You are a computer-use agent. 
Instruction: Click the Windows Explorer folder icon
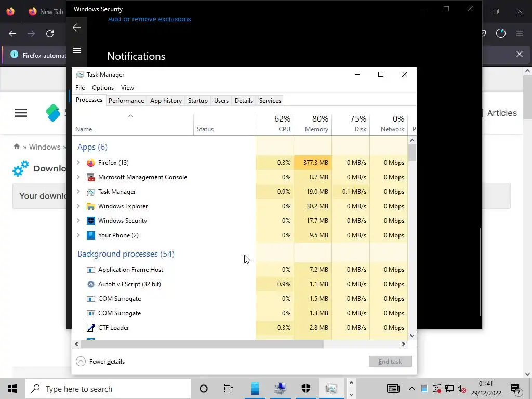[90, 206]
